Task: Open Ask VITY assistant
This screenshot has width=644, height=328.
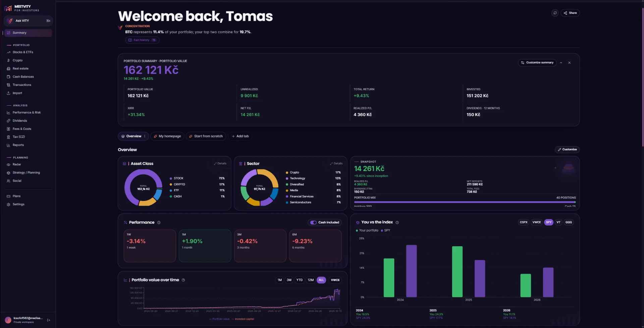Action: pos(28,21)
